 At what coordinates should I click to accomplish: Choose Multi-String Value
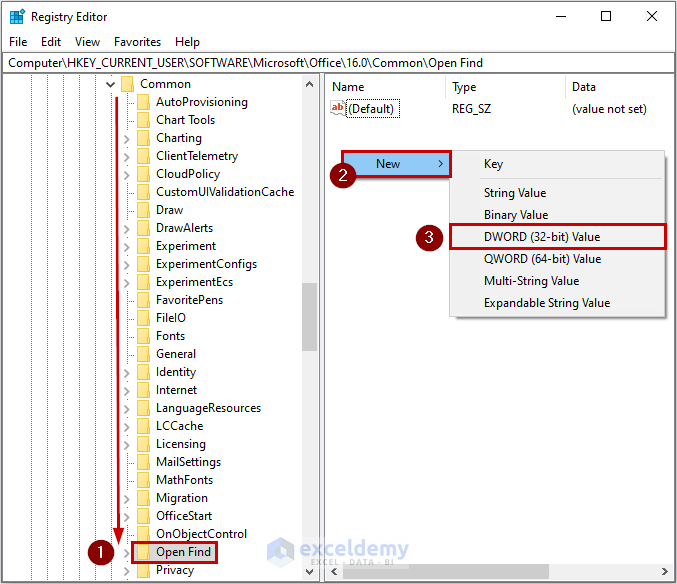point(557,281)
